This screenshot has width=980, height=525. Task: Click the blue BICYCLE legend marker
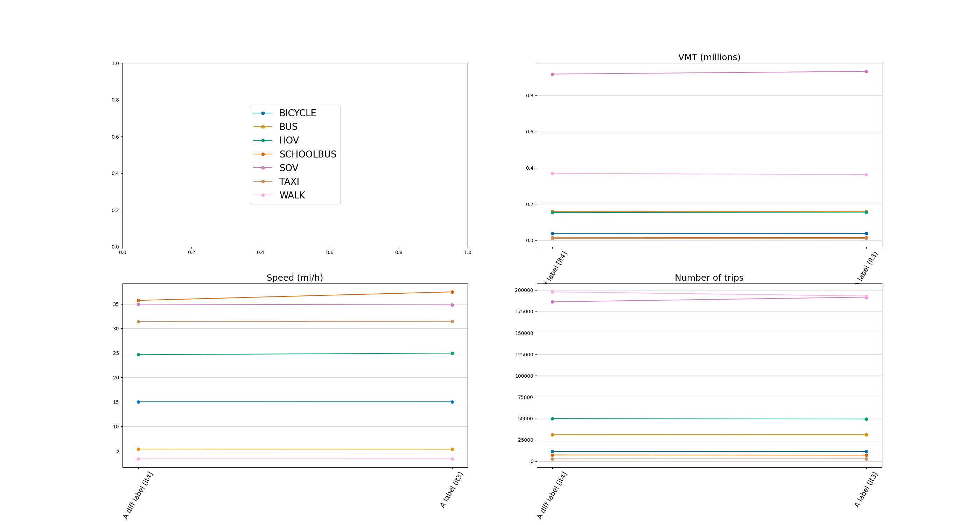coord(263,113)
